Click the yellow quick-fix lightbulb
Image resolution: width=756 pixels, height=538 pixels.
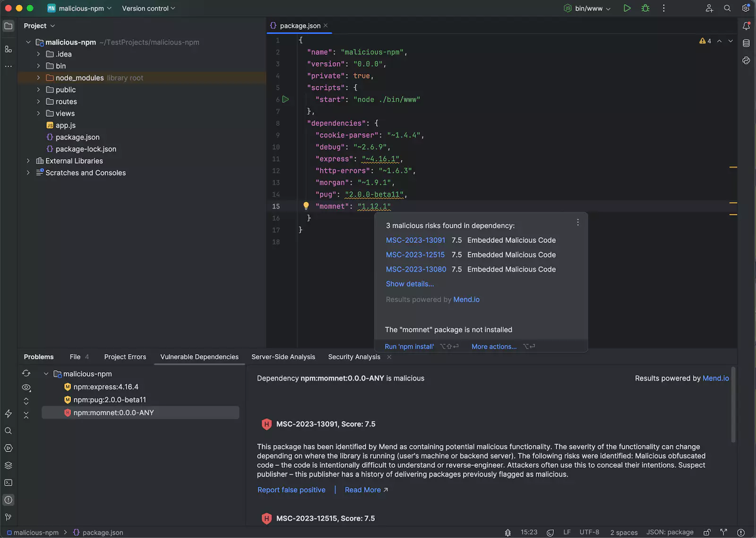[x=306, y=206]
